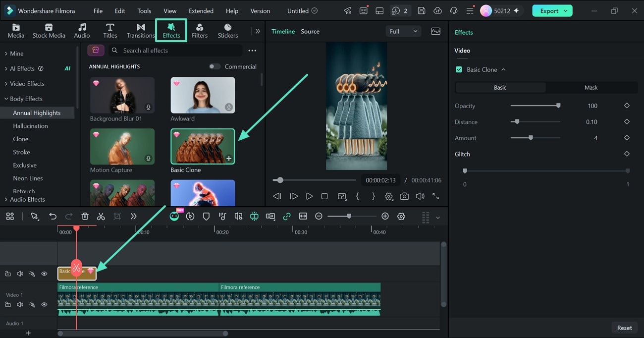Open the Titles panel
This screenshot has height=338, width=644.
tap(110, 30)
